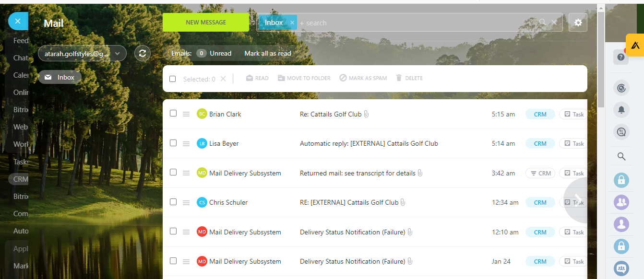The width and height of the screenshot is (644, 279).
Task: Click Brian Clark's BC avatar
Action: [x=202, y=114]
